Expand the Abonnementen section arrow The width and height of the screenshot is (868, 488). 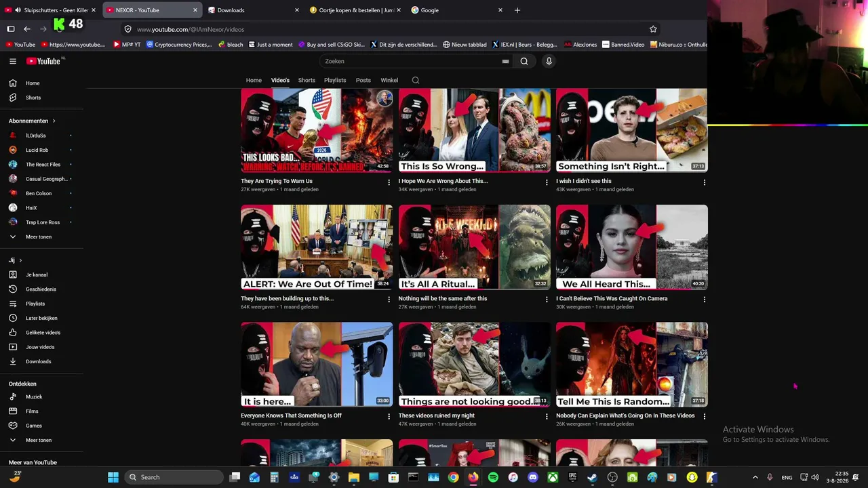(54, 121)
